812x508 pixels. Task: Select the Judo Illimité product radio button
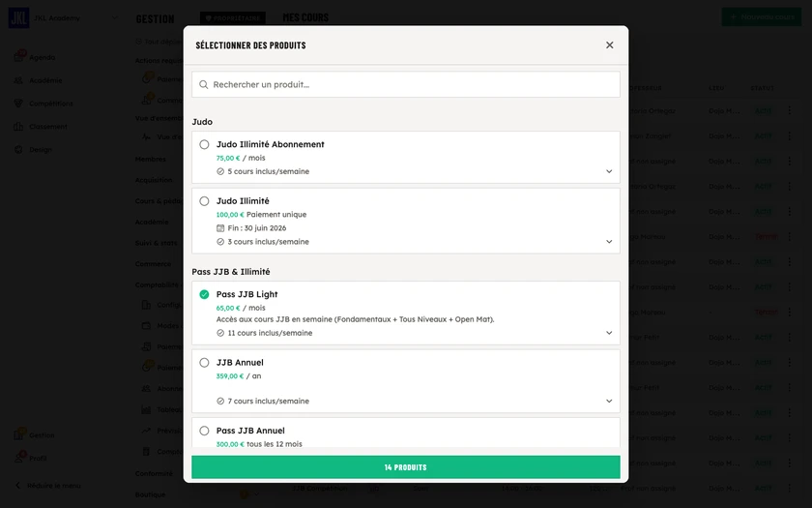click(205, 201)
